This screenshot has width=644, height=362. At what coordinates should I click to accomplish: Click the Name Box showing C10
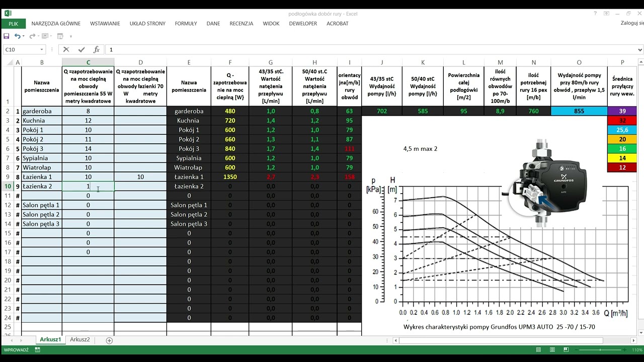pos(21,50)
